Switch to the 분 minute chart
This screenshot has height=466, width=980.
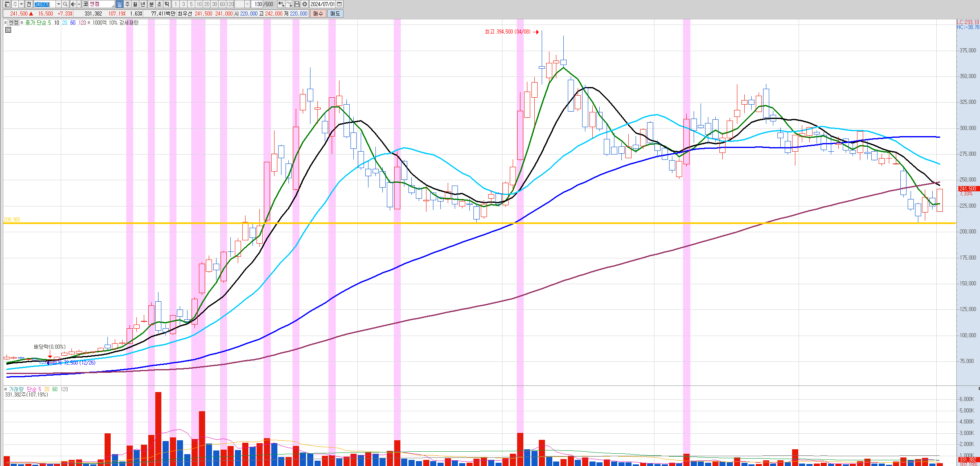[x=151, y=4]
